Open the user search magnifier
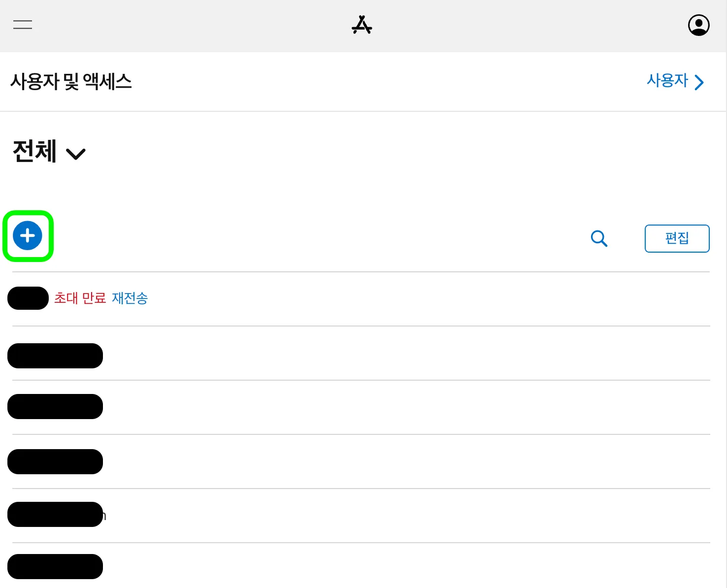 (x=599, y=238)
